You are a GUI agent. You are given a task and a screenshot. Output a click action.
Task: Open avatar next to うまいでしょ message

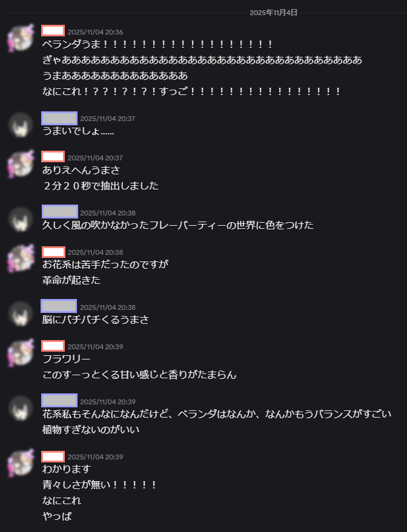[x=21, y=125]
